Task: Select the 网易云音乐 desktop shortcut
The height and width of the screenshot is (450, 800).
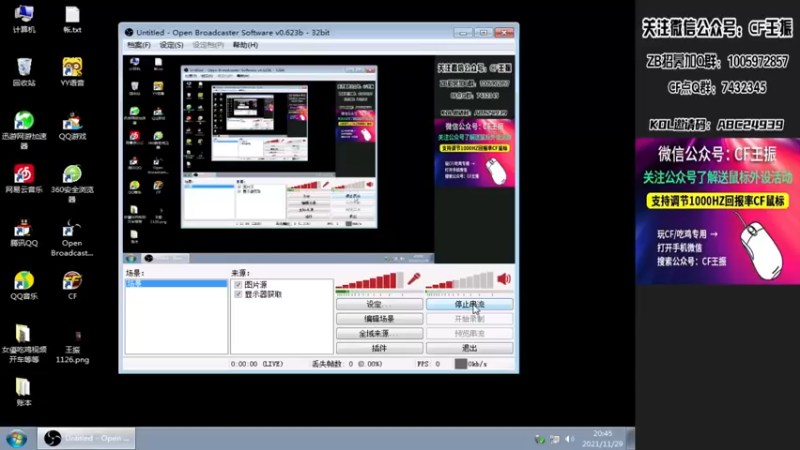Action: tap(24, 179)
